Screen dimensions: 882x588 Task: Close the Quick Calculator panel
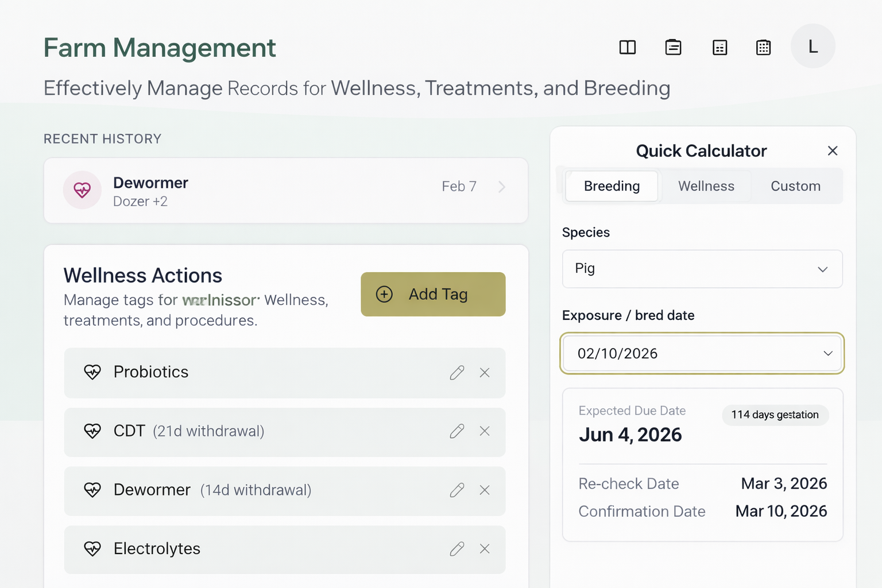[x=833, y=150]
